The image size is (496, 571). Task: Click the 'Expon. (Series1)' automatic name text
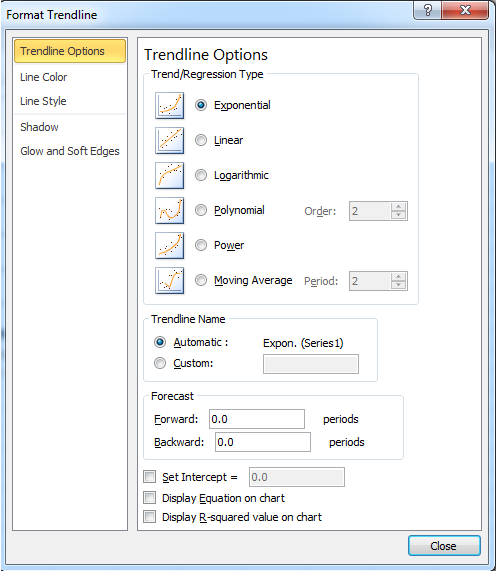pos(303,343)
